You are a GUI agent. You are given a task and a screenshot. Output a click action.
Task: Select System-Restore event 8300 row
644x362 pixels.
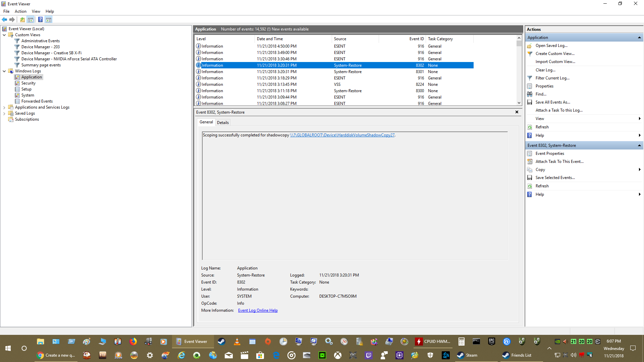[x=334, y=91]
